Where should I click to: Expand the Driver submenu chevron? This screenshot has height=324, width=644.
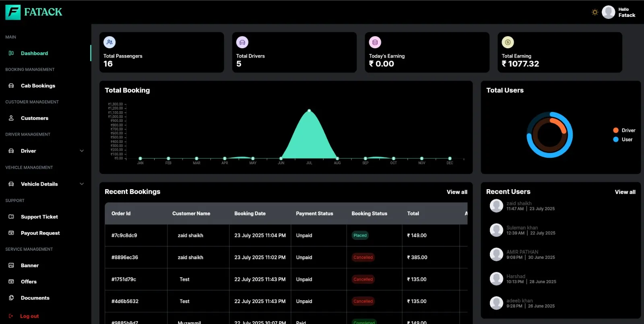(82, 151)
